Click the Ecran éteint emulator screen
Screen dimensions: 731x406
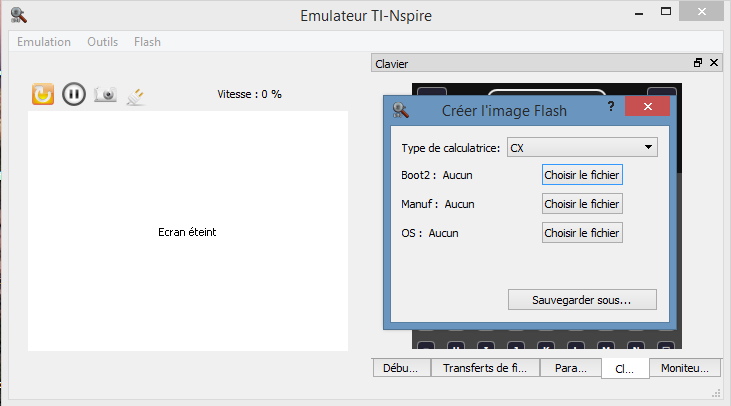(187, 231)
